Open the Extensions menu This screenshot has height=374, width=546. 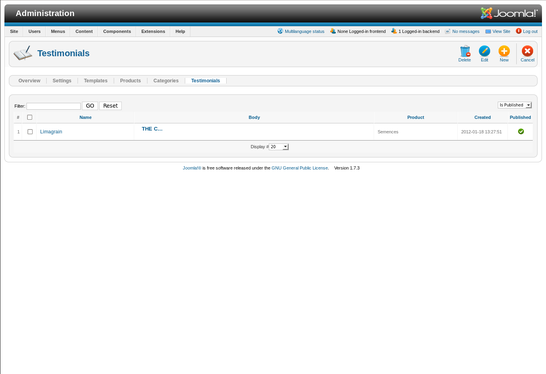153,31
